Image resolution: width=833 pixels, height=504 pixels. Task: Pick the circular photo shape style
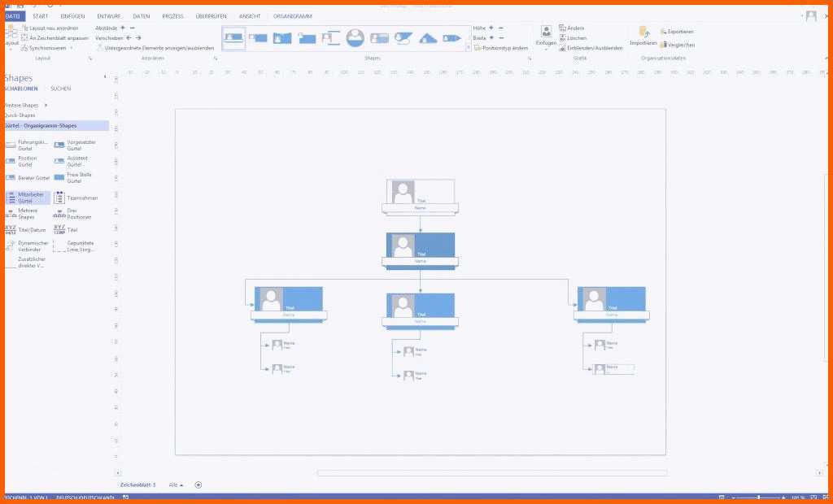click(x=355, y=37)
